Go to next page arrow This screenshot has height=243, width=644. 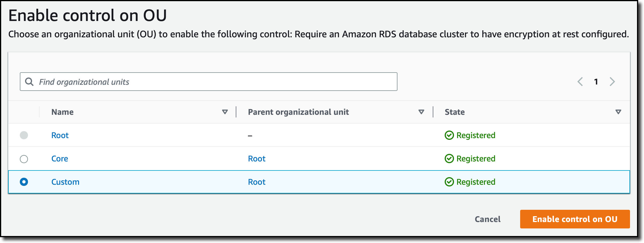coord(612,82)
